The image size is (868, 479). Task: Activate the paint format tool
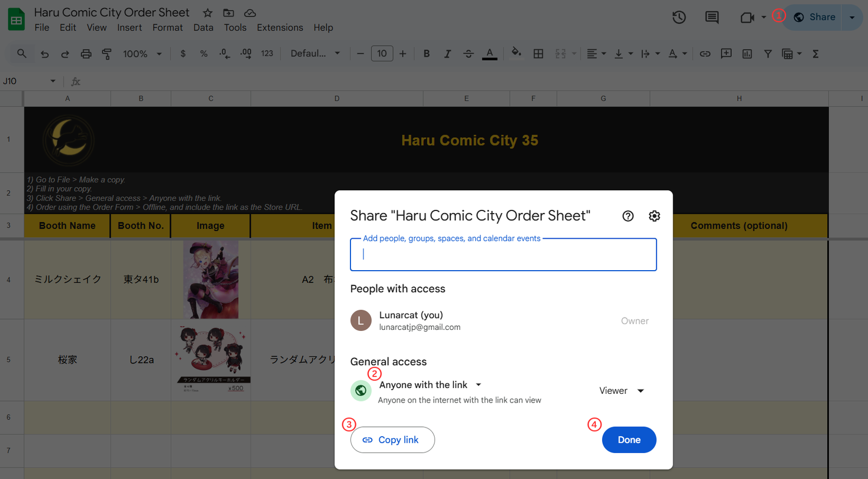[x=107, y=54]
